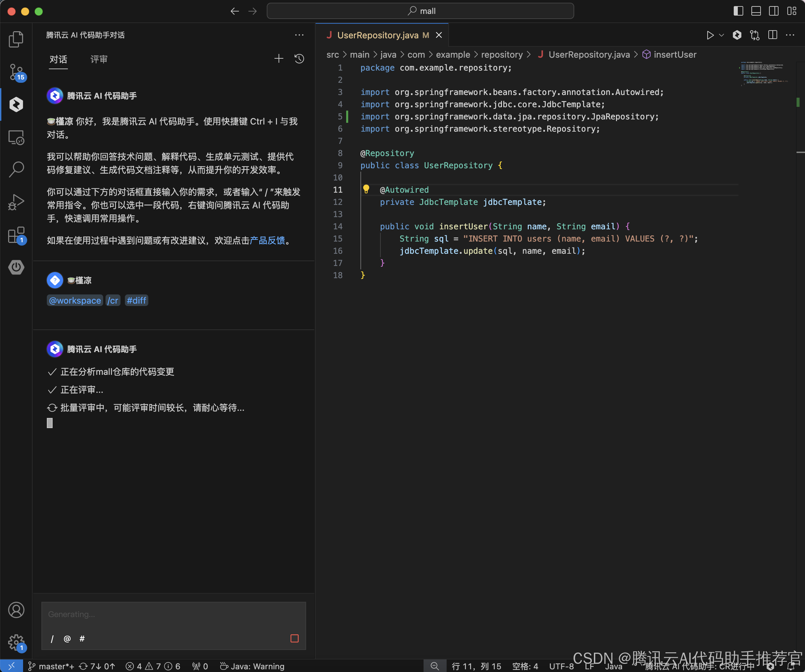The height and width of the screenshot is (672, 805).
Task: Open Run and Debug view
Action: pyautogui.click(x=16, y=202)
